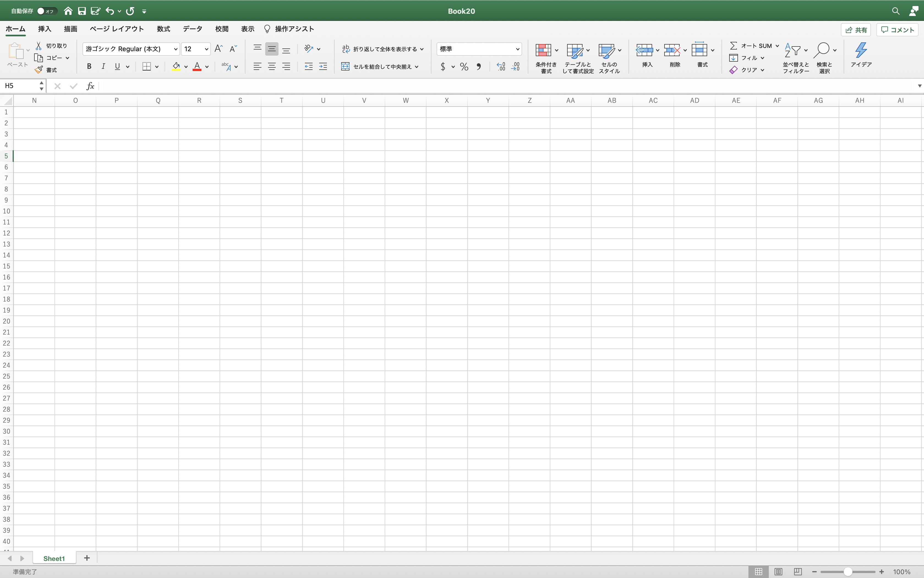Toggle Underline formatting

(117, 67)
